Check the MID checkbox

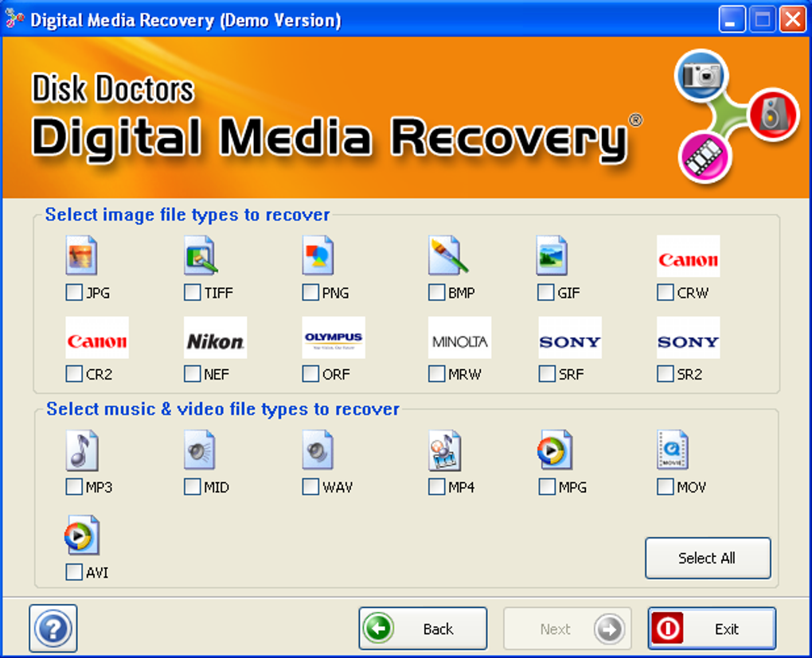point(192,487)
